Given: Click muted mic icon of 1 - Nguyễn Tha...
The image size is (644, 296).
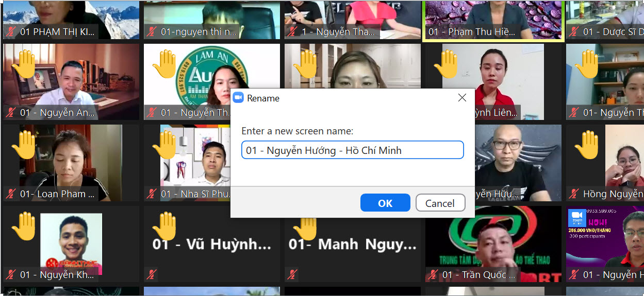Looking at the screenshot, I should coord(292,32).
